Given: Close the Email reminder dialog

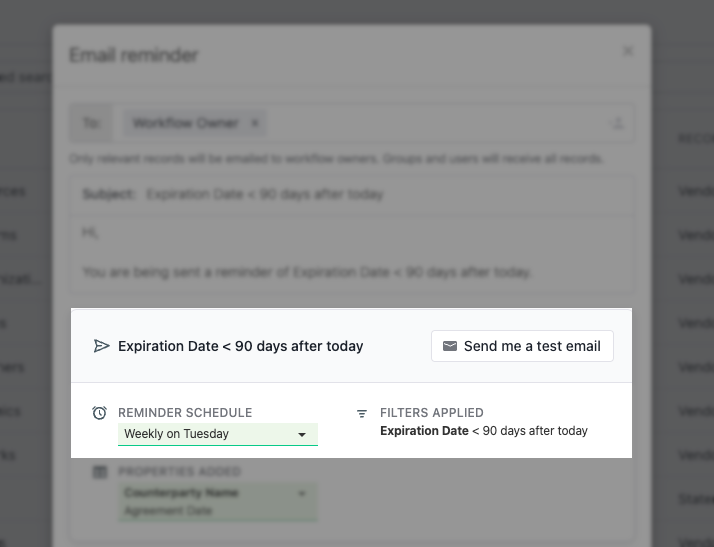Looking at the screenshot, I should coord(628,51).
